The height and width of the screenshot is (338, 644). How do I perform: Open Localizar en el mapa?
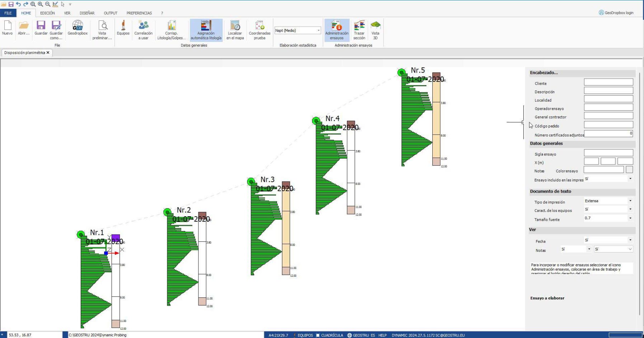pyautogui.click(x=235, y=30)
